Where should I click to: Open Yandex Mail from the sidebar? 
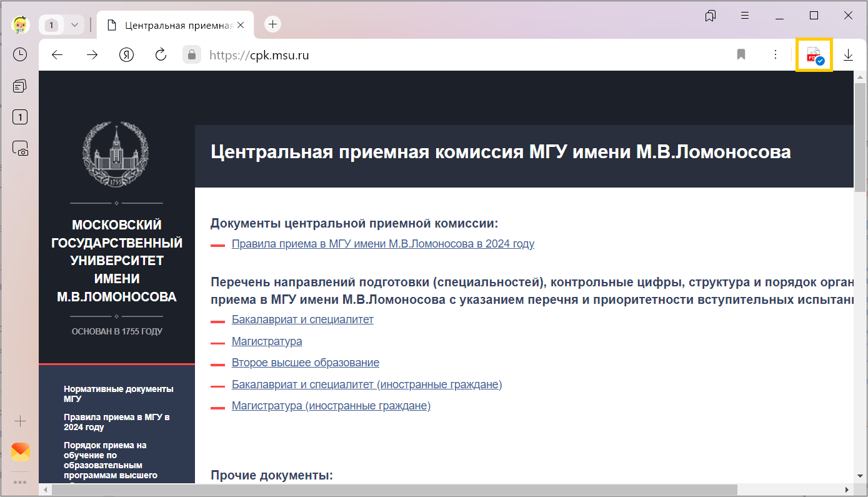[20, 451]
